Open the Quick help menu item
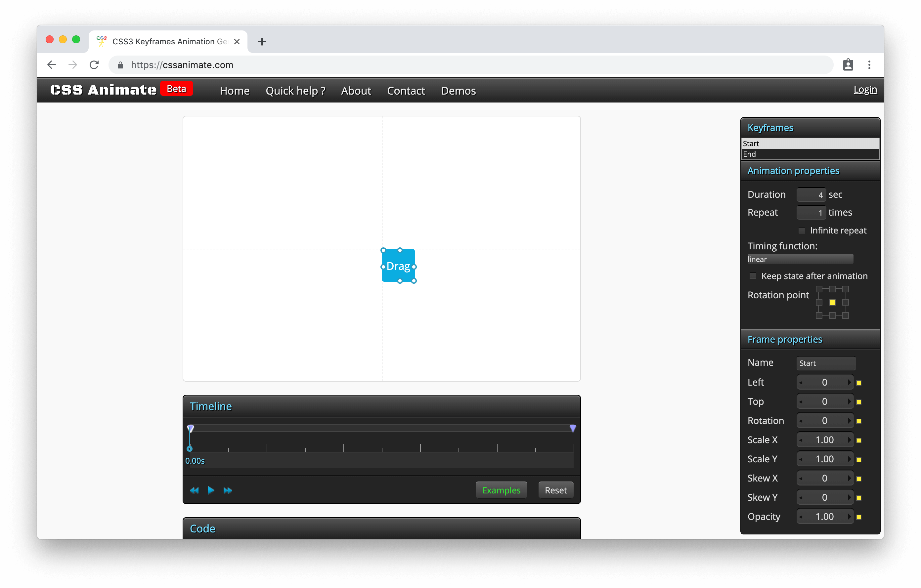The image size is (921, 588). (295, 91)
